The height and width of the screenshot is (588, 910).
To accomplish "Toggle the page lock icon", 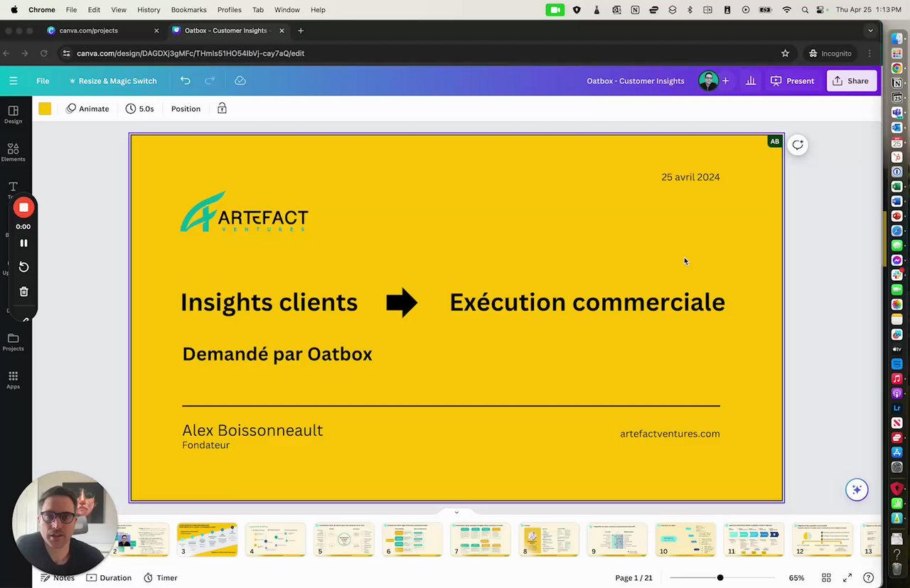I will pos(222,109).
